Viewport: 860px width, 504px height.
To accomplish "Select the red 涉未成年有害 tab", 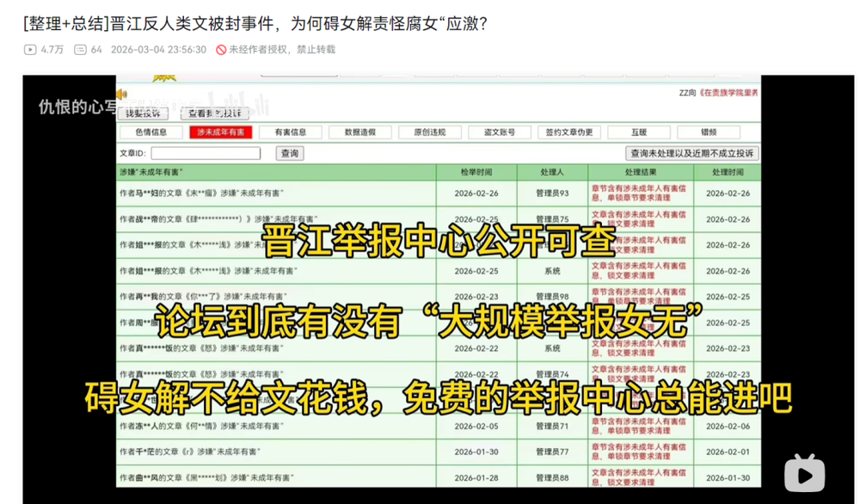I will click(221, 132).
